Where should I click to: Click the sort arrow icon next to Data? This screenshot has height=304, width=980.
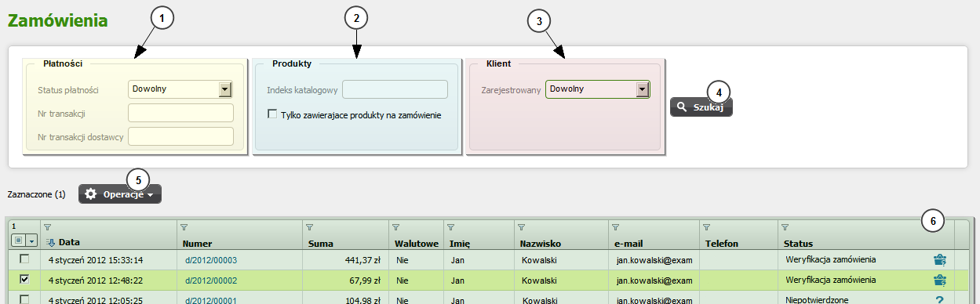pos(51,243)
